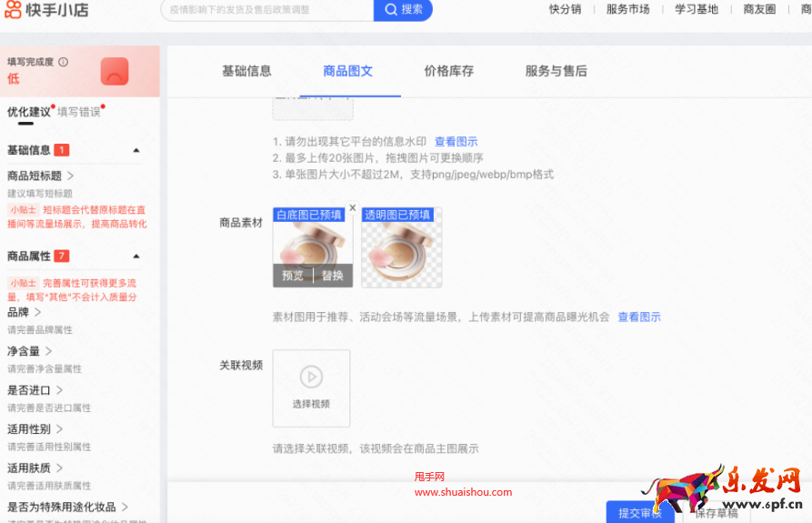Viewport: 812px width, 523px height.
Task: Click the 关联视频 field label
Action: tap(241, 365)
